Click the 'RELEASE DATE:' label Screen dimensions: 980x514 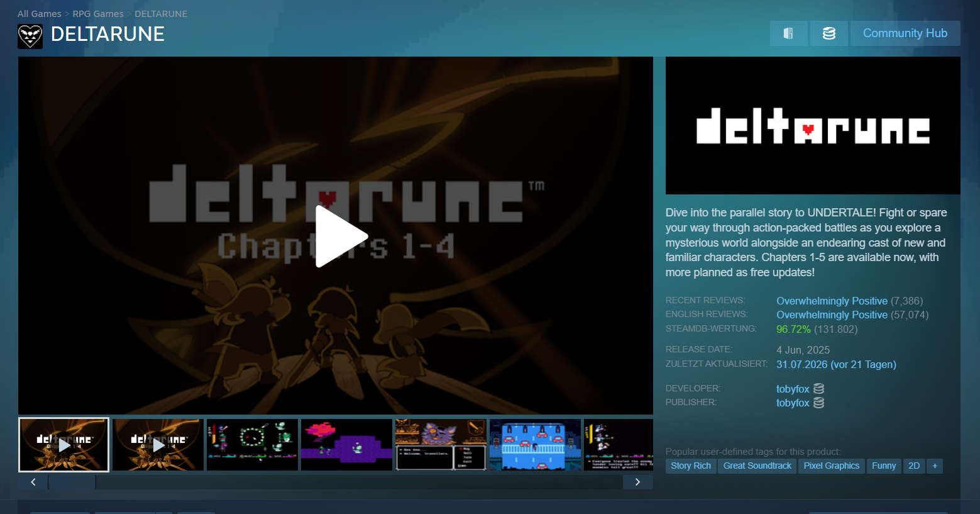pos(699,349)
